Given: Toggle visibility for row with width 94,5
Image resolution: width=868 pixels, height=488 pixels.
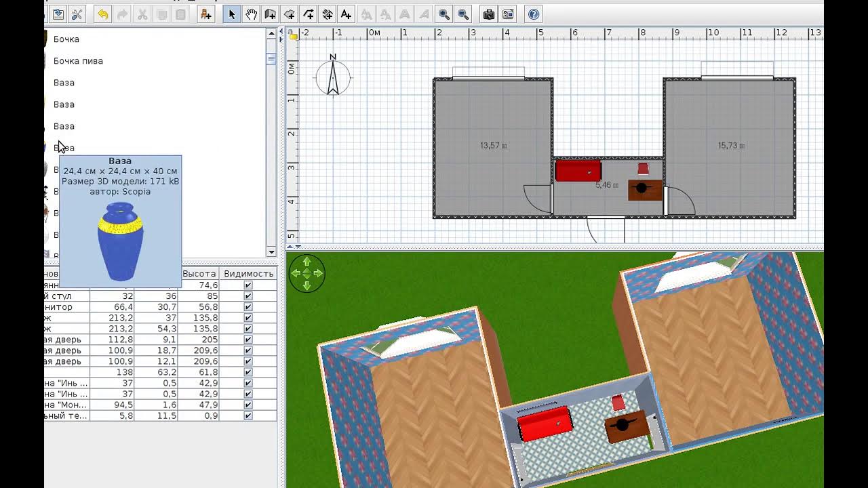Looking at the screenshot, I should click(248, 405).
